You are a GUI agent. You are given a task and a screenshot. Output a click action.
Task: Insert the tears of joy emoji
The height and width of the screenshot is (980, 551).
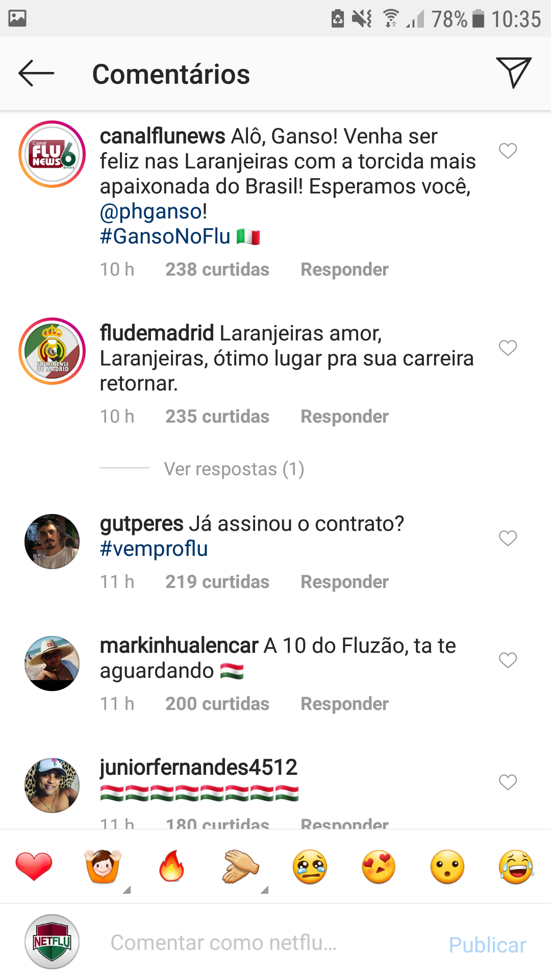coord(516,867)
